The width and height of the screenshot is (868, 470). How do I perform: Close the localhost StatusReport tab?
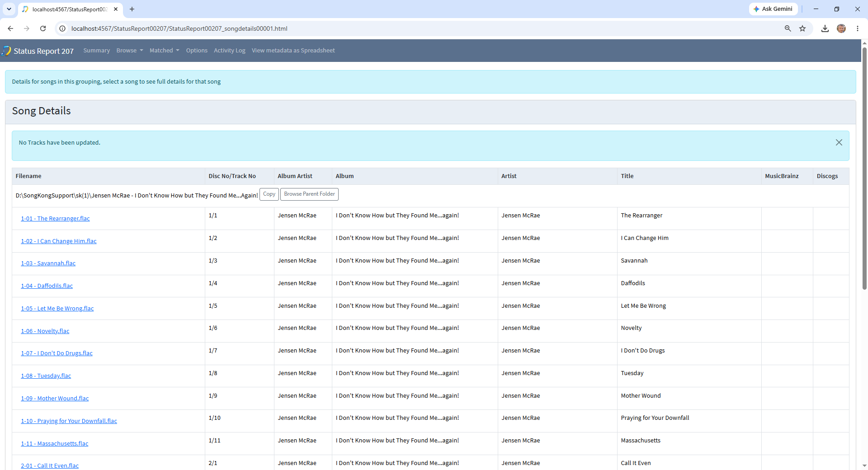coord(116,9)
